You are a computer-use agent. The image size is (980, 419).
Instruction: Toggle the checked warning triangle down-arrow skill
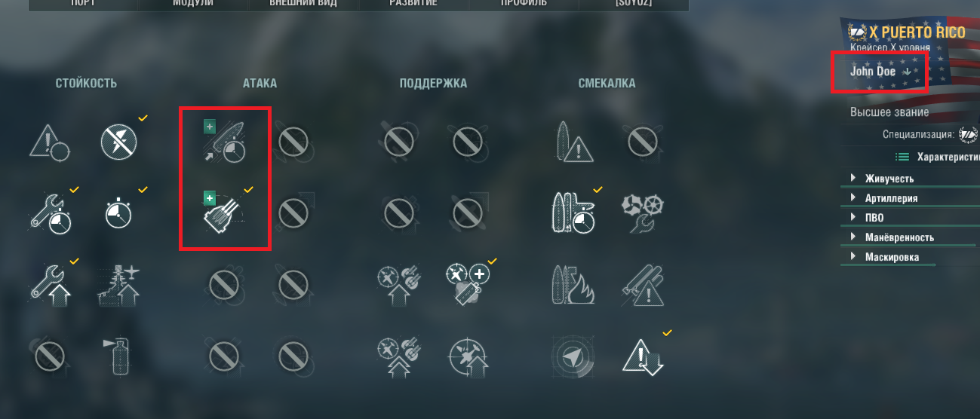(642, 356)
